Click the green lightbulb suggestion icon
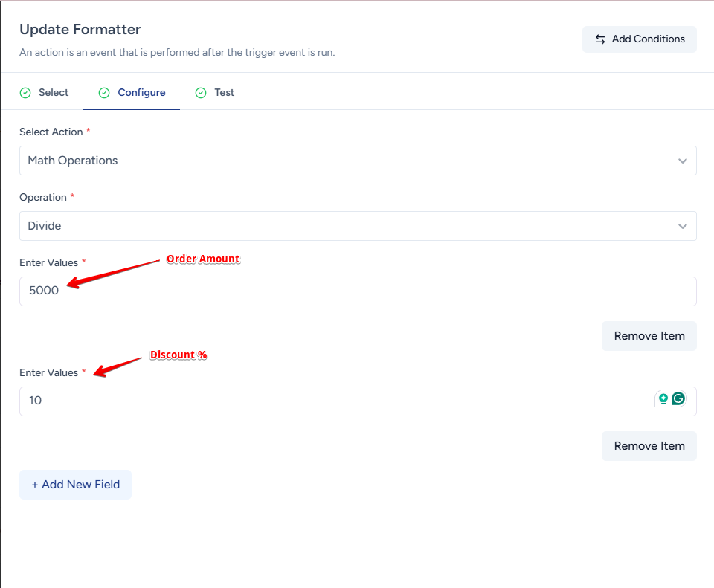 (x=663, y=399)
